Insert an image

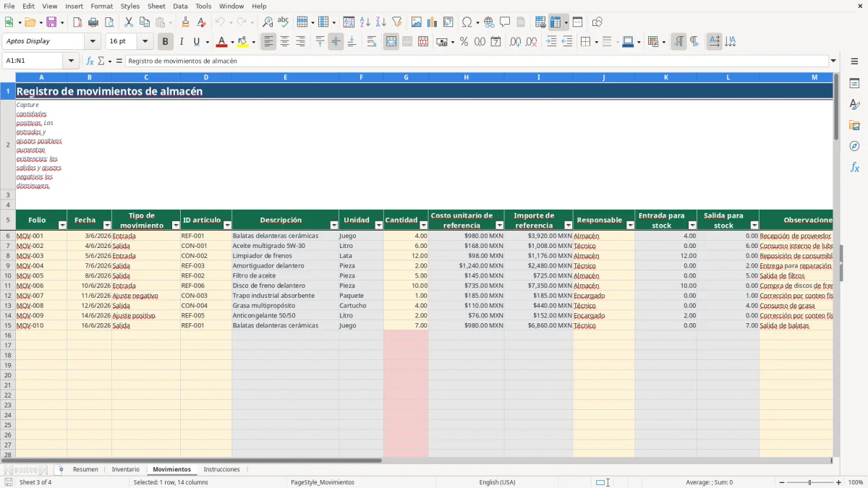click(417, 22)
